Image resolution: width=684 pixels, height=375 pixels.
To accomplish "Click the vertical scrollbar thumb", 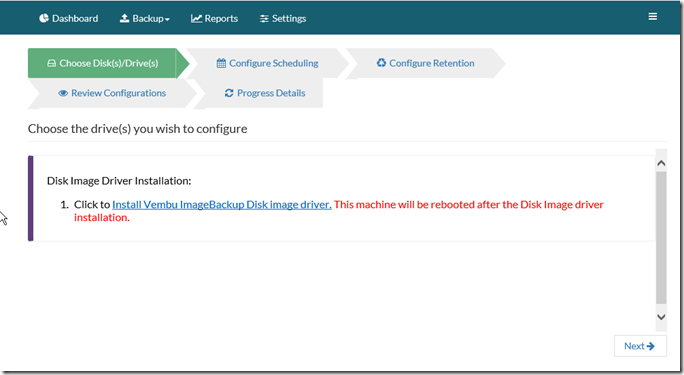I will point(661,238).
